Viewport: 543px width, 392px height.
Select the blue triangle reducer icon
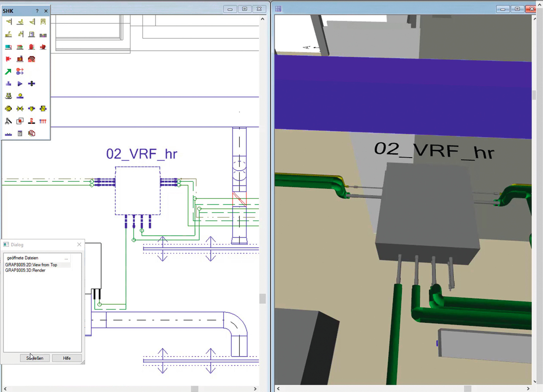[20, 84]
